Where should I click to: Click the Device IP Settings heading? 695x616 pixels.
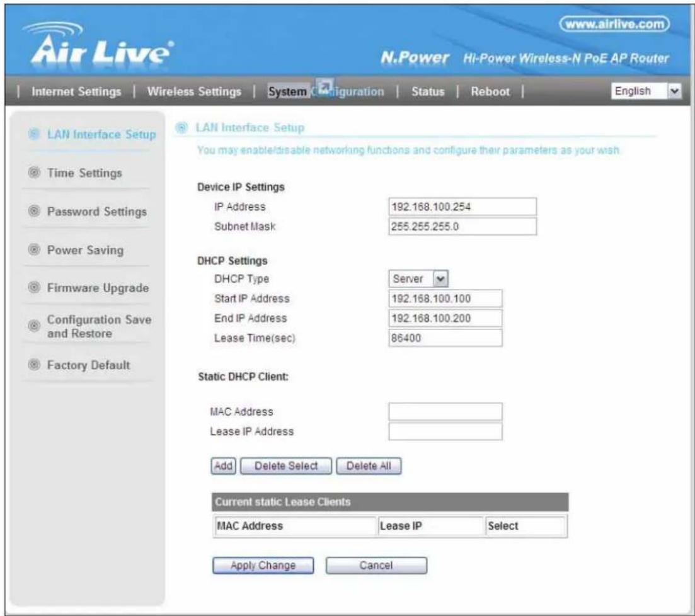[241, 187]
